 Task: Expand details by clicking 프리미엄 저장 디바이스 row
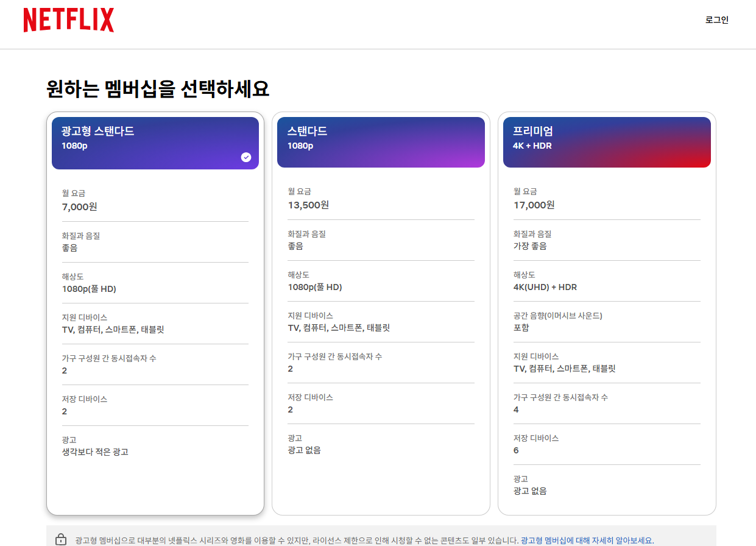(x=607, y=444)
